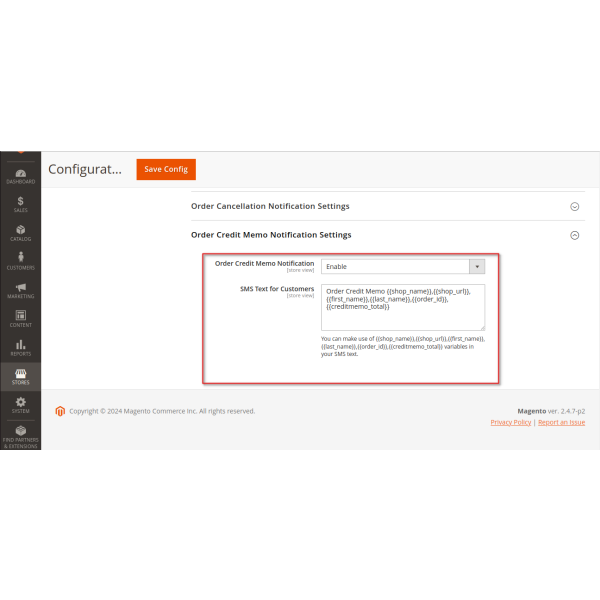Expand Order Cancellation Notification Settings chevron
The image size is (600, 600).
point(574,206)
